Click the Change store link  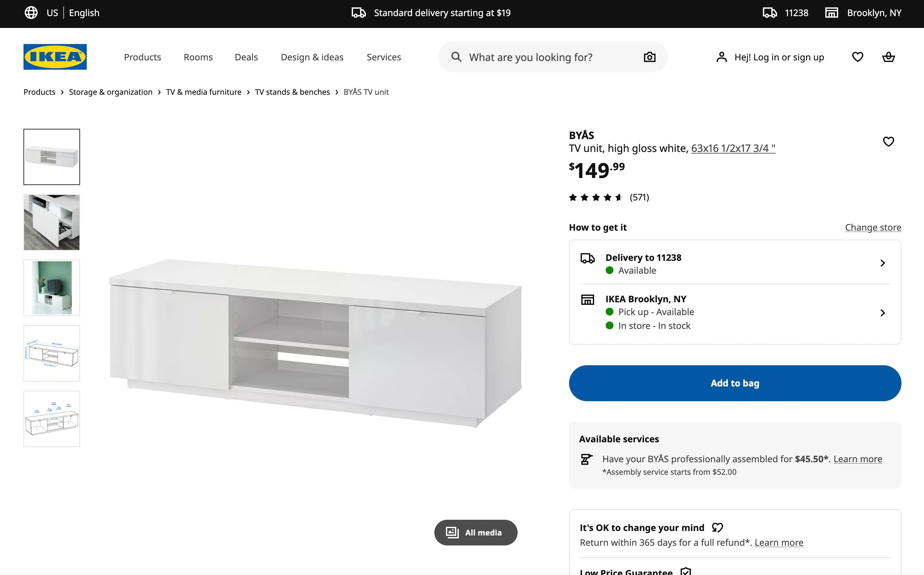click(x=873, y=227)
